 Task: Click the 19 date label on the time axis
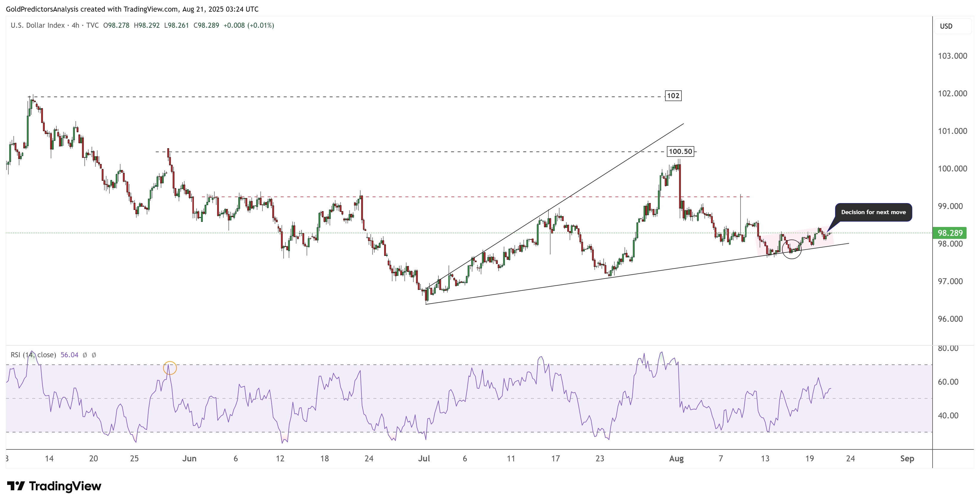click(x=810, y=459)
